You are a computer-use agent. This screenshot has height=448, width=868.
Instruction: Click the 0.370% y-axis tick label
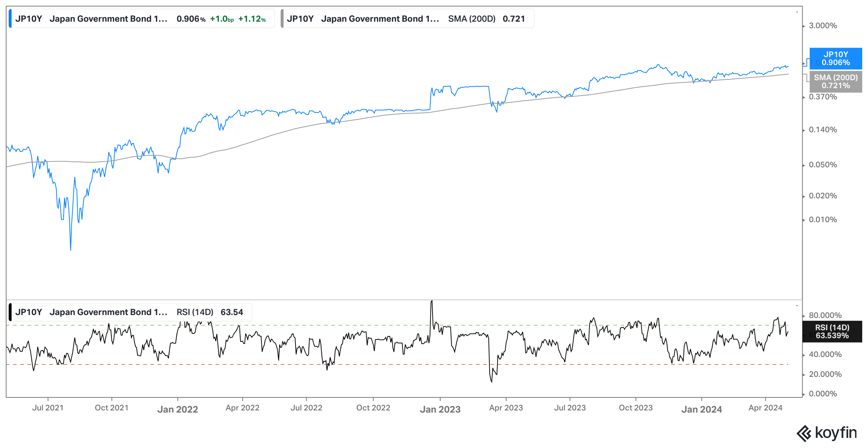coord(823,97)
